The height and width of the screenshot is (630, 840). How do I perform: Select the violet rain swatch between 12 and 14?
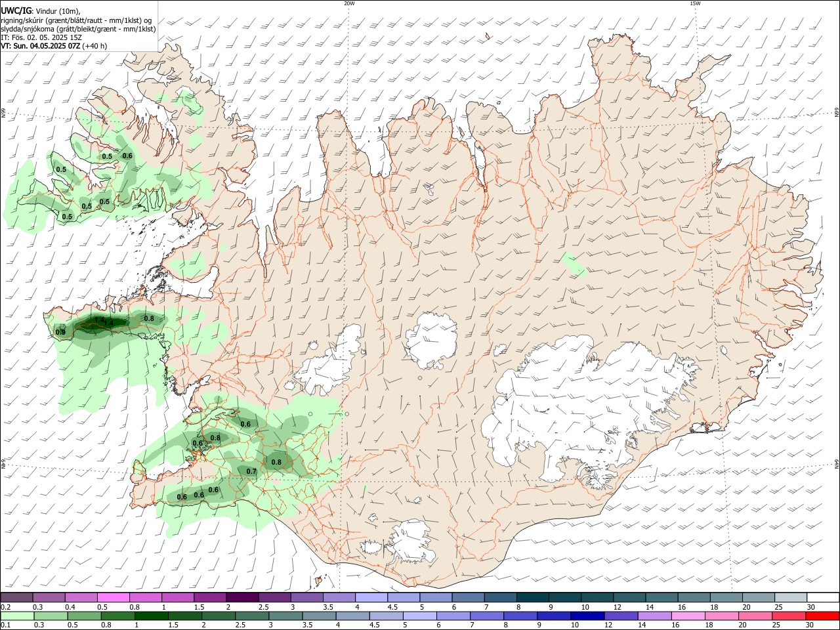tap(621, 616)
